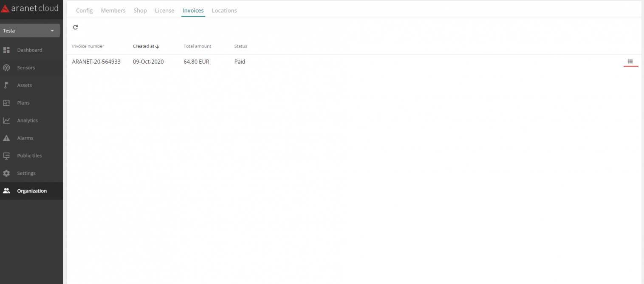This screenshot has width=644, height=284.
Task: Open the Testa organization dropdown
Action: click(30, 31)
